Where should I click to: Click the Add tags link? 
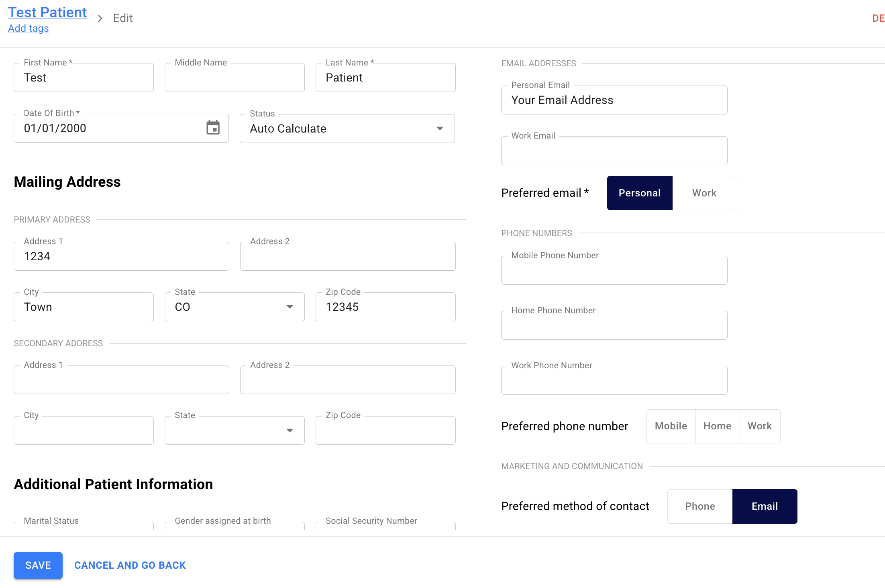29,29
